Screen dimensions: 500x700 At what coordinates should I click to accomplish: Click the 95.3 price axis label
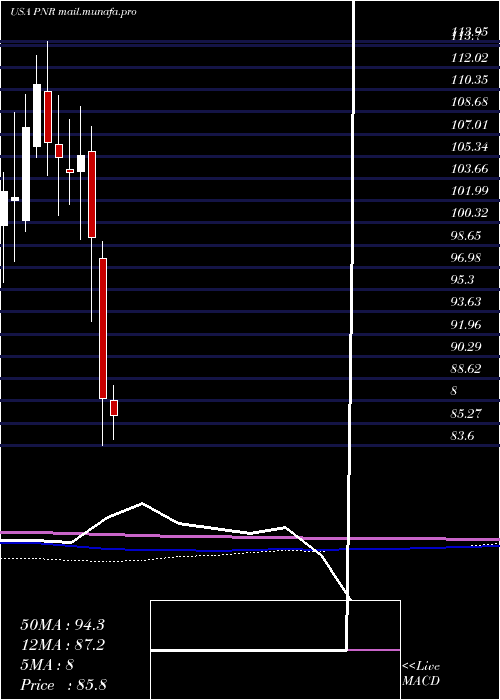tap(463, 280)
